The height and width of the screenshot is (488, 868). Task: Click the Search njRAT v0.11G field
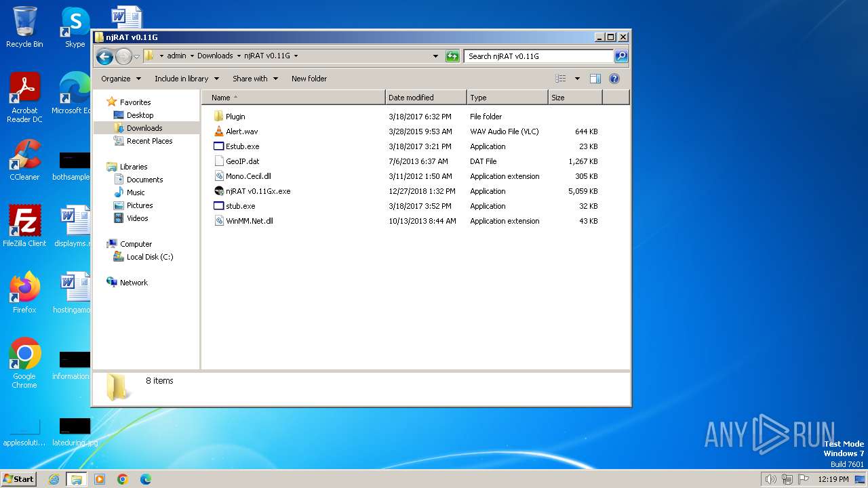[x=539, y=56]
